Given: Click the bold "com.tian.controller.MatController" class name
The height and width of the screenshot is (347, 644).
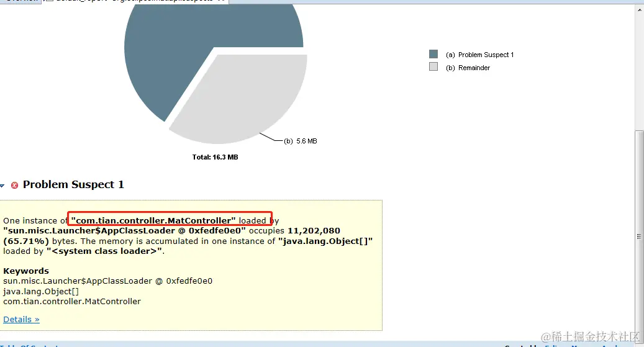Looking at the screenshot, I should pyautogui.click(x=153, y=220).
